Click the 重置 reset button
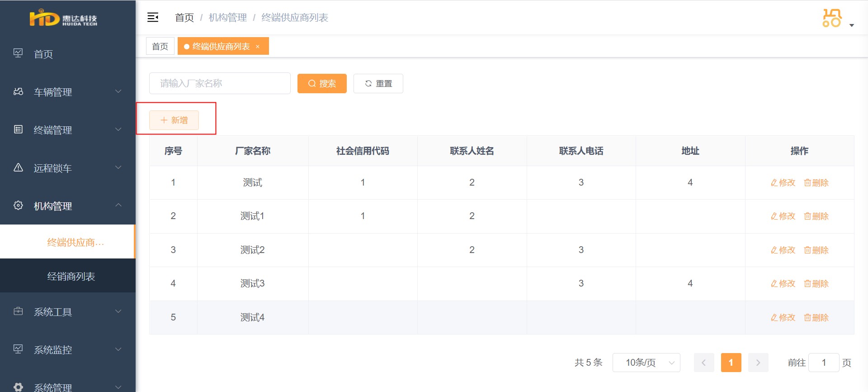The height and width of the screenshot is (392, 868). 378,83
